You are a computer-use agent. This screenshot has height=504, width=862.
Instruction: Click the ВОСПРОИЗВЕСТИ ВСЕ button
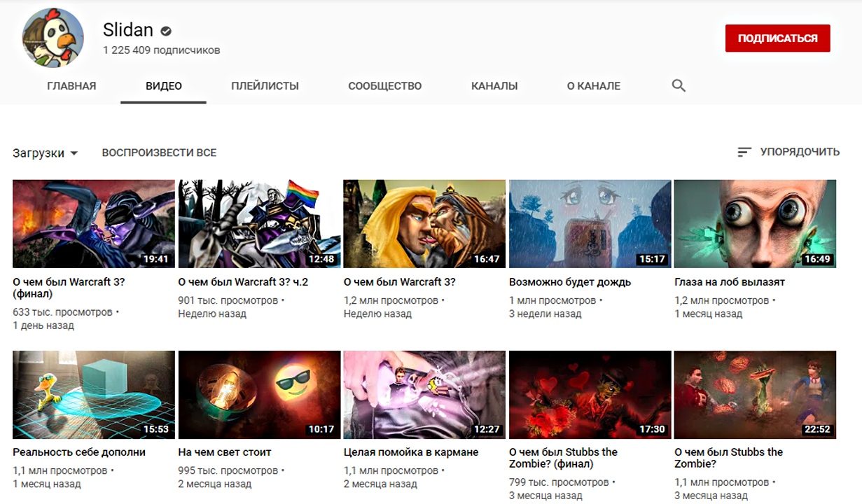tap(159, 153)
